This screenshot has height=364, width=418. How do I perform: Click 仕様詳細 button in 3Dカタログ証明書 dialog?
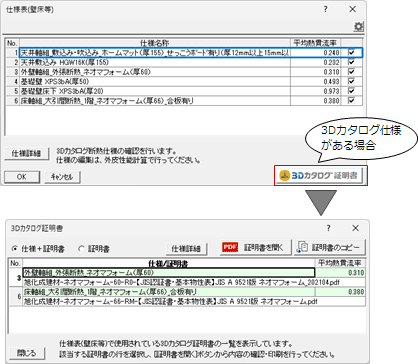[x=186, y=248]
